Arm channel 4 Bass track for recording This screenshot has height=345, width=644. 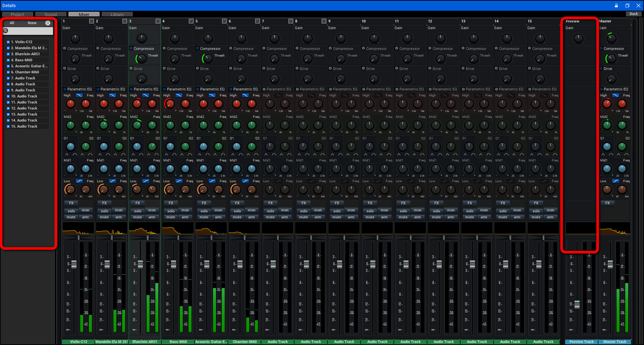pyautogui.click(x=185, y=217)
